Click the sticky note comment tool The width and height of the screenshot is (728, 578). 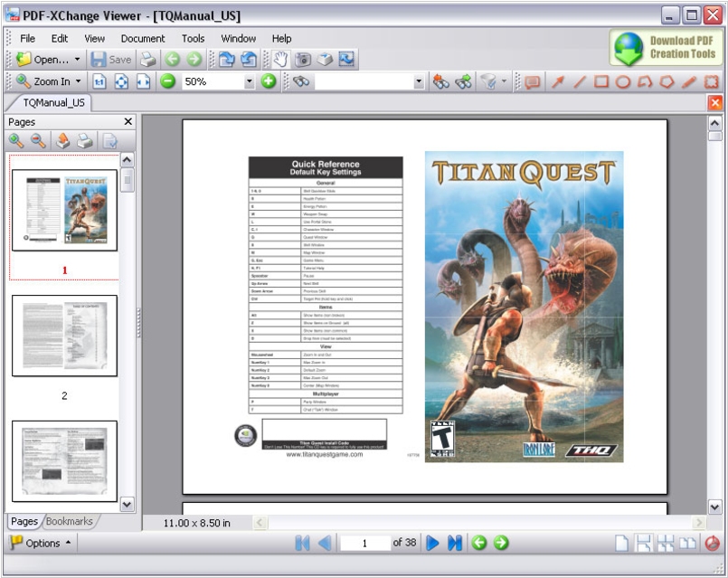[x=533, y=81]
